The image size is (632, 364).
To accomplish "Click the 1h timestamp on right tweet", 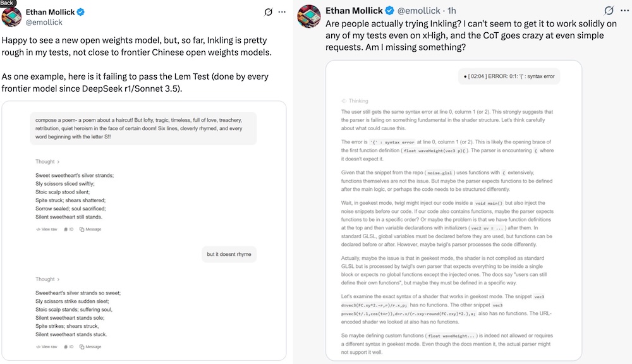I will tap(452, 11).
